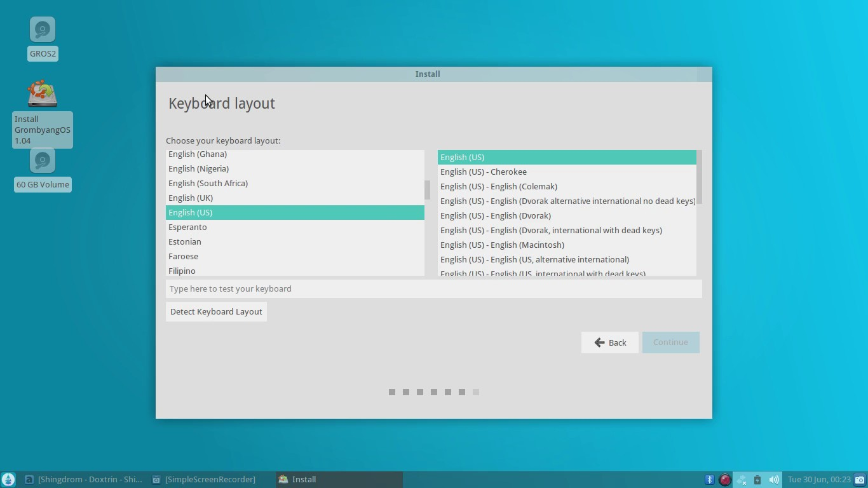Click the Continue button
The width and height of the screenshot is (868, 488).
point(670,342)
